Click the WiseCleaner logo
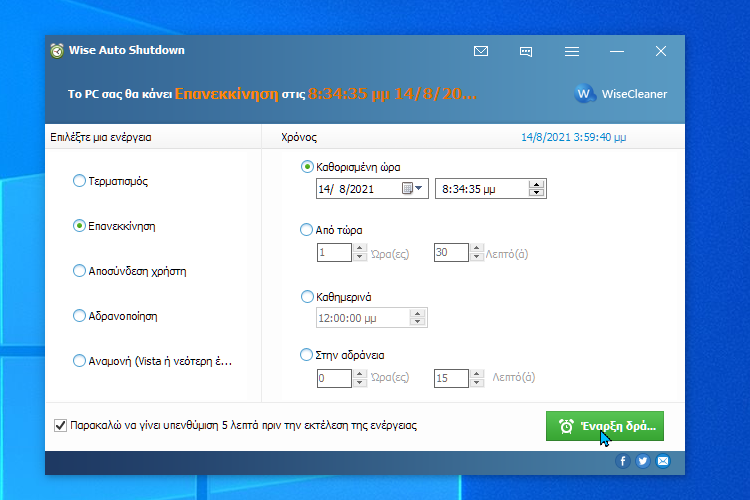Viewport: 750px width, 500px height. pos(620,94)
